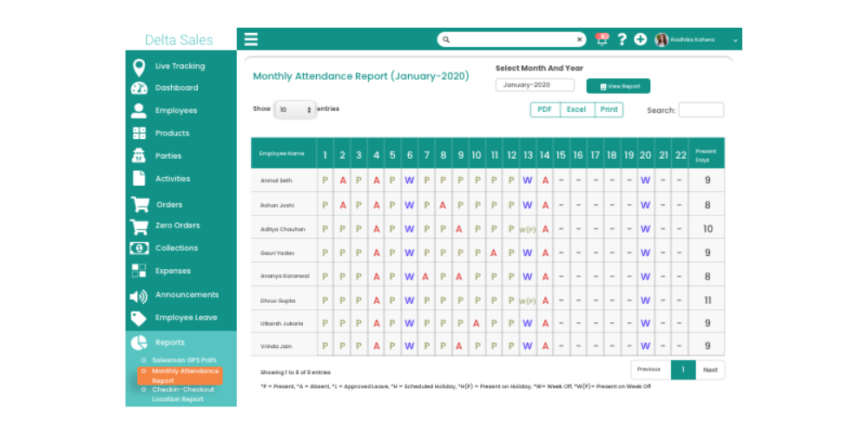The height and width of the screenshot is (434, 868).
Task: Click the Products grid icon
Action: [x=140, y=133]
